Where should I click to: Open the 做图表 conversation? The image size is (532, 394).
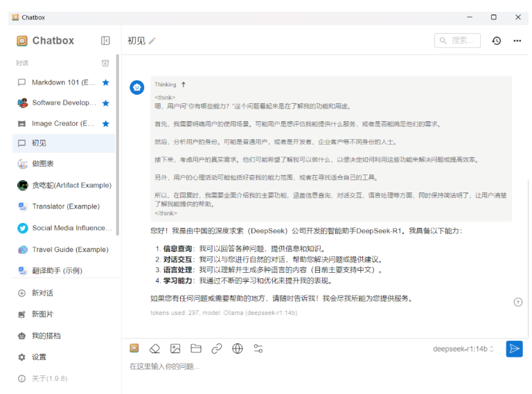pos(64,164)
